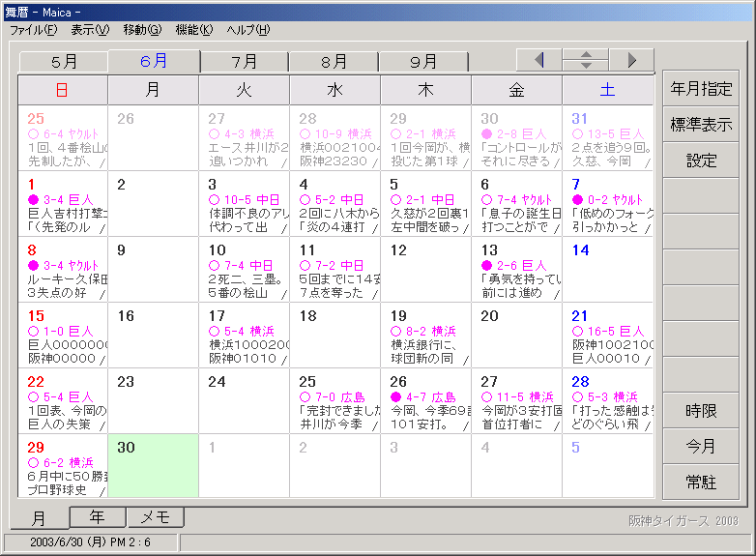Open the 機能(K) menu
Viewport: 756px width, 556px height.
(193, 30)
